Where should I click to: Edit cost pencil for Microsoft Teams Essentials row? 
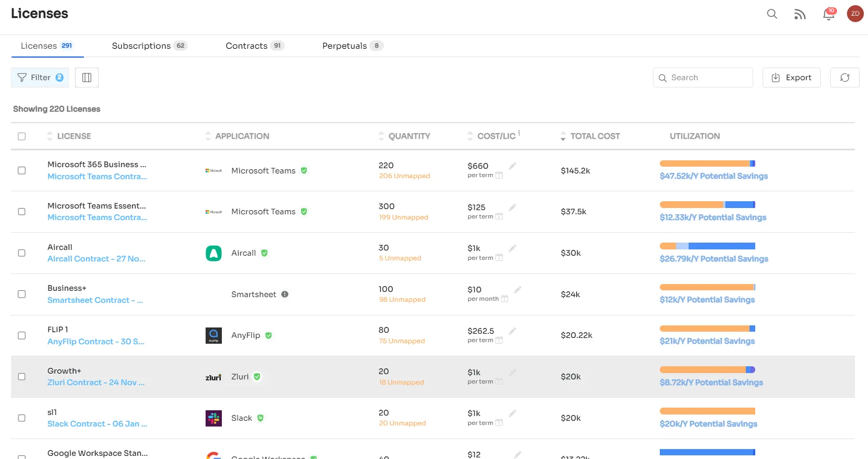click(512, 207)
